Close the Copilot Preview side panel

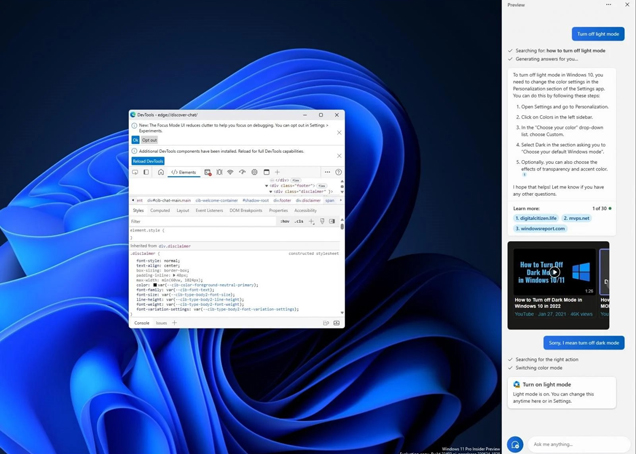[x=627, y=4]
